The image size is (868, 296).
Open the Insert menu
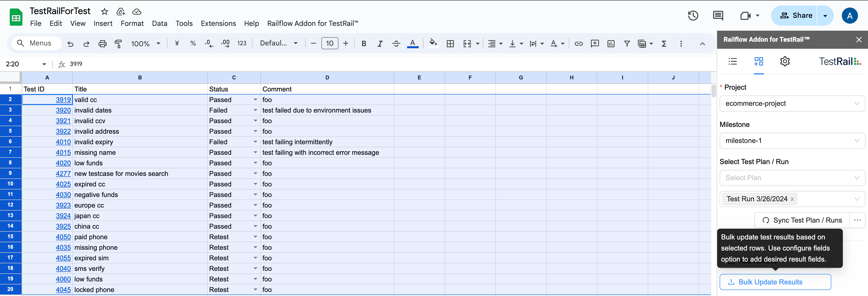103,23
